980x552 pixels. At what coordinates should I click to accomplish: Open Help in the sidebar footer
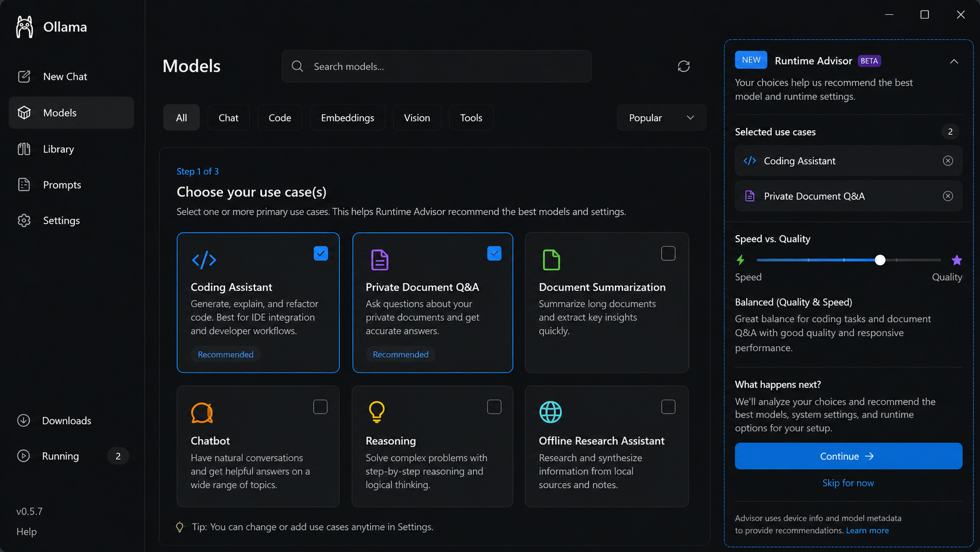(x=26, y=531)
